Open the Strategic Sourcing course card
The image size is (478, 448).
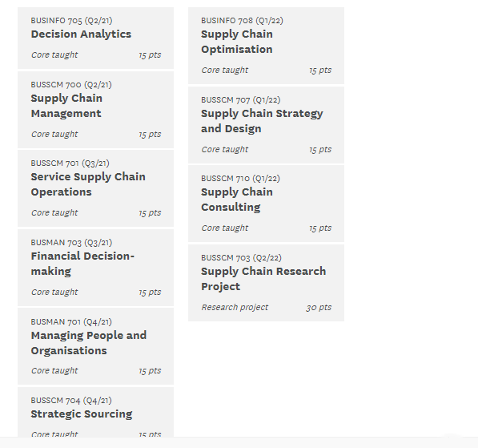click(95, 412)
